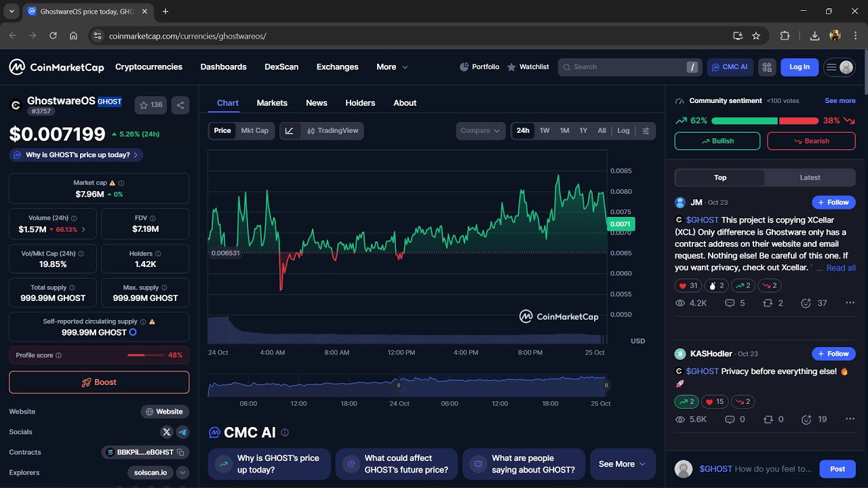Open the hamburger profile menu toggle
Screen dimensions: 868x488
(x=839, y=67)
